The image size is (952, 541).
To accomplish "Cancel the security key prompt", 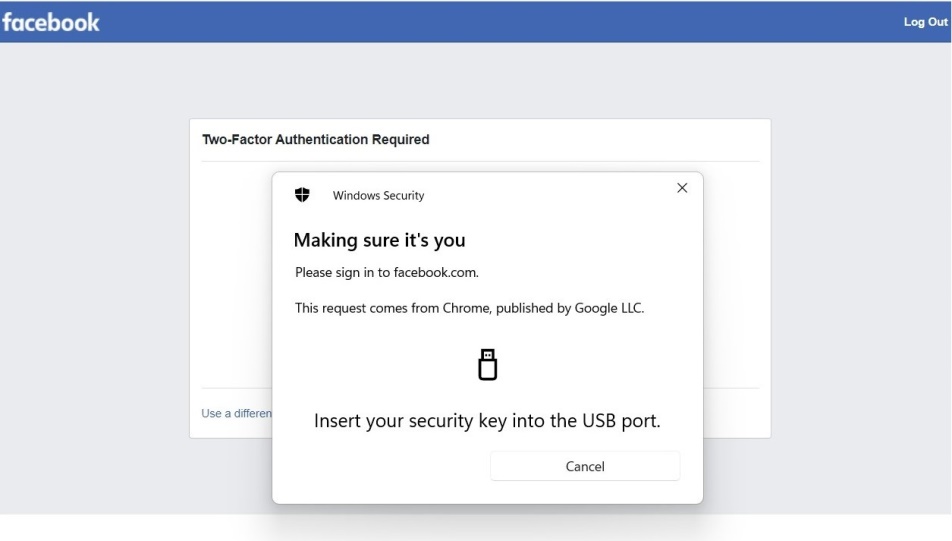I will (585, 466).
